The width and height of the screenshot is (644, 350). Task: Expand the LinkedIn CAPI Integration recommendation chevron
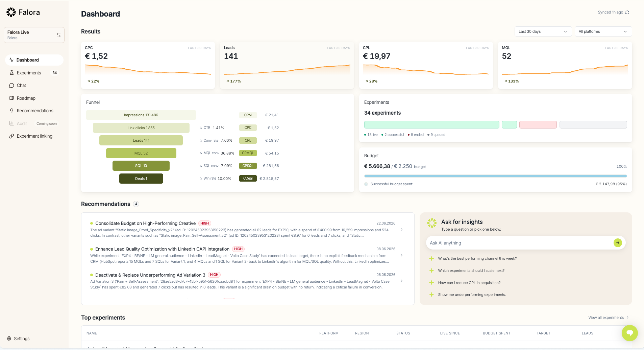401,255
